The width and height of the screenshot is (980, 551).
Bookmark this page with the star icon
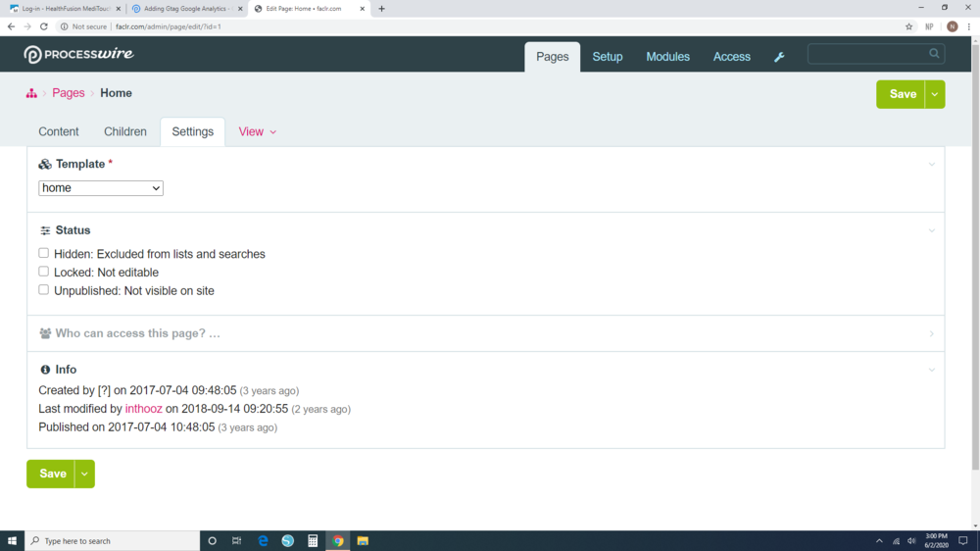click(909, 26)
